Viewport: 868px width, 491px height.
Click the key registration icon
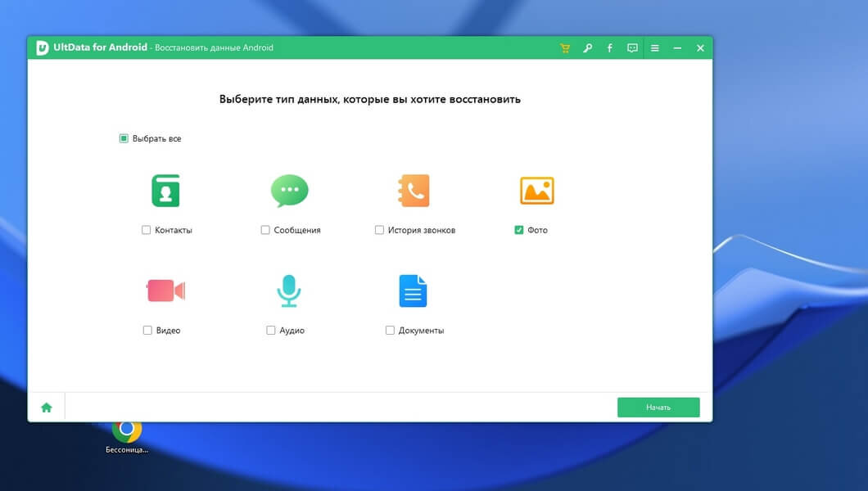pos(587,48)
